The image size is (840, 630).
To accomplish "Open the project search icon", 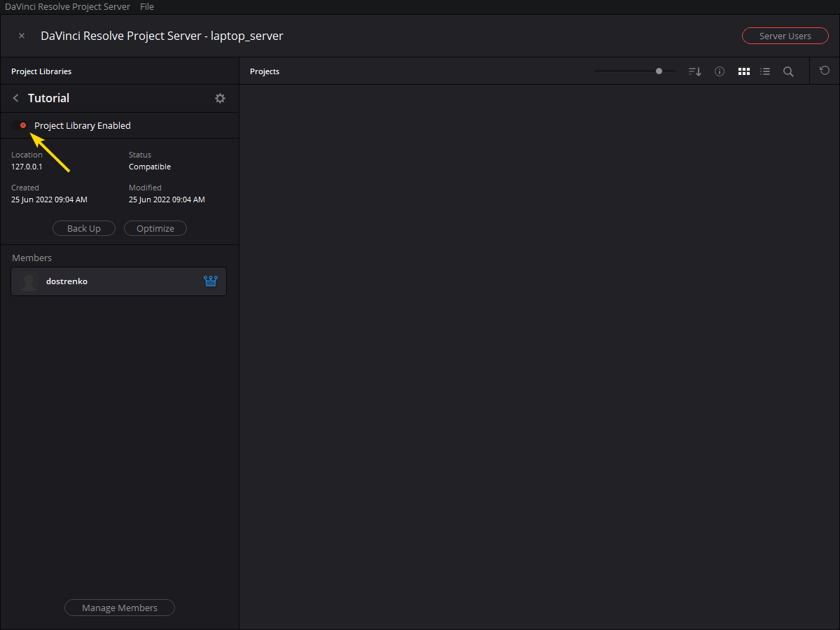I will click(x=788, y=71).
